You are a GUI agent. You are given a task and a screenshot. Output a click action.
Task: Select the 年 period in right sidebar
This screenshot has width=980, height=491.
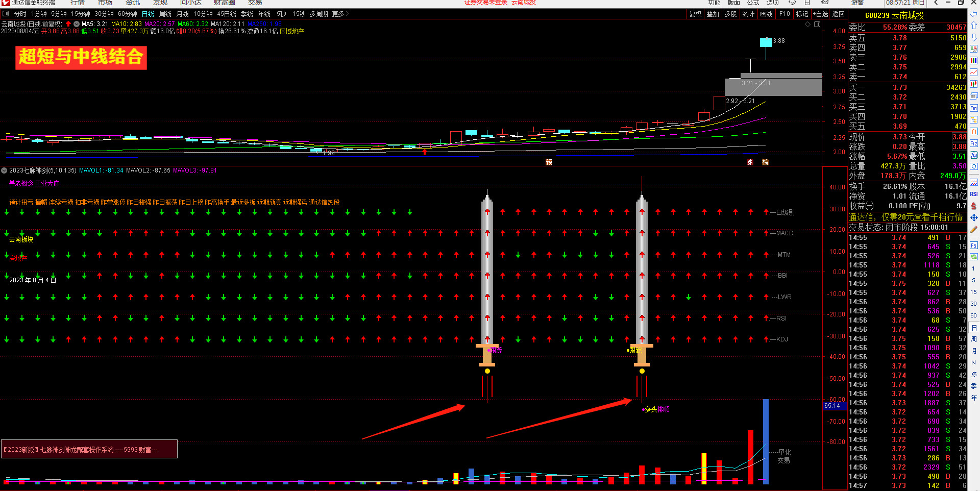974,398
